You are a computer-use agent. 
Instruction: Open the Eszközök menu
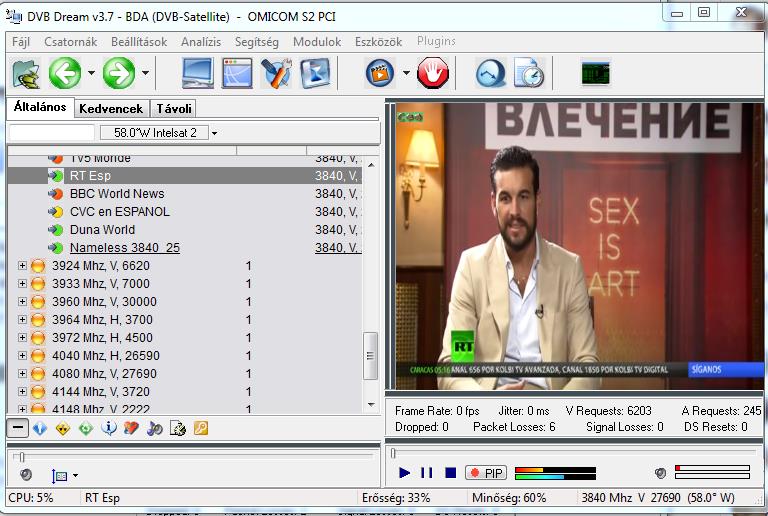tap(379, 42)
